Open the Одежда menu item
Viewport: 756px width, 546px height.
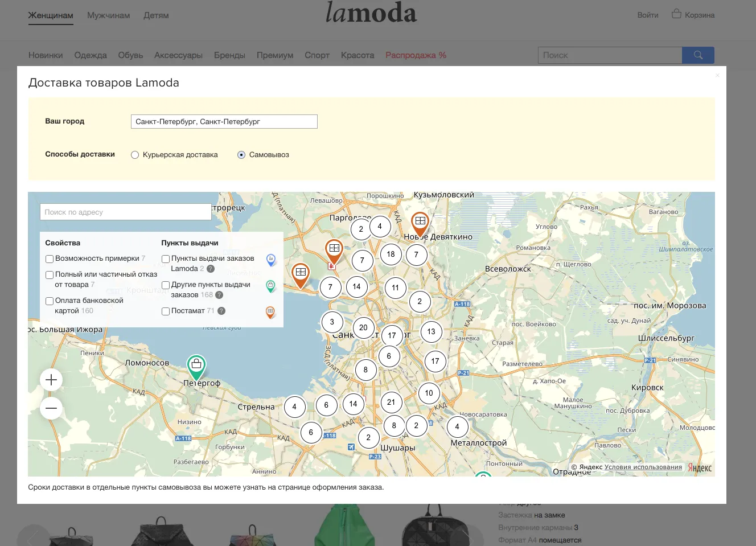pyautogui.click(x=91, y=55)
